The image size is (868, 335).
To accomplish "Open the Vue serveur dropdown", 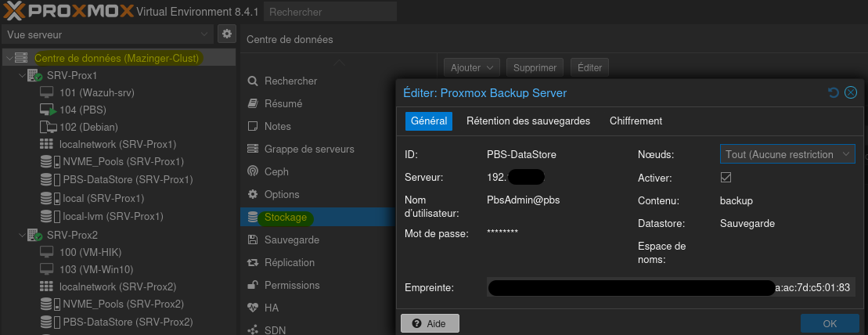I will click(x=107, y=34).
